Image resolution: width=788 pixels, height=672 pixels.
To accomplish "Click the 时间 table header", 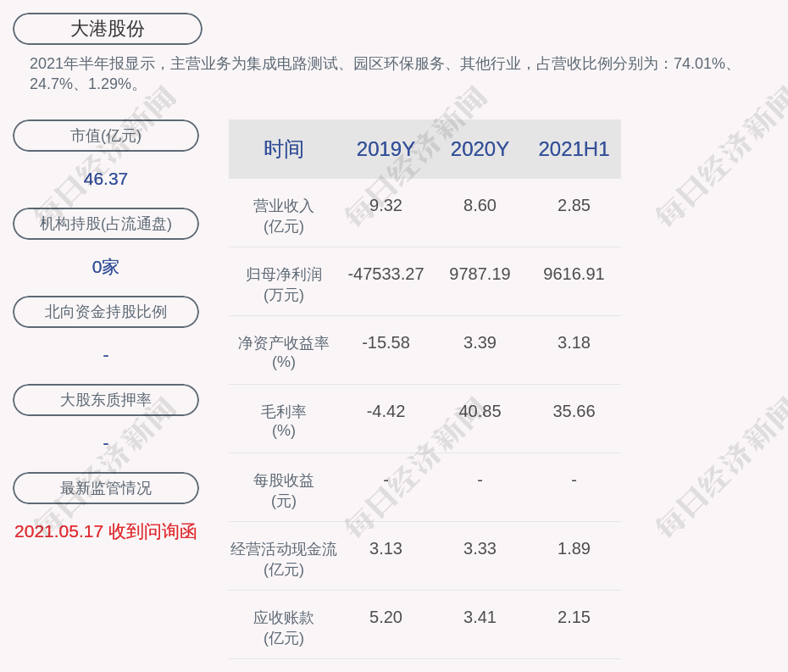I will pos(284,149).
